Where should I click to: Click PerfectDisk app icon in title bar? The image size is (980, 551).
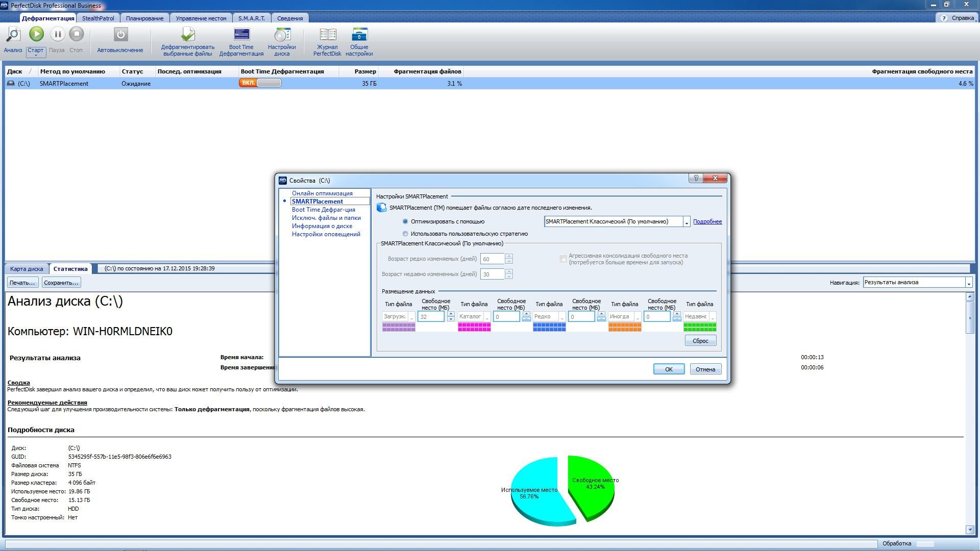(5, 5)
